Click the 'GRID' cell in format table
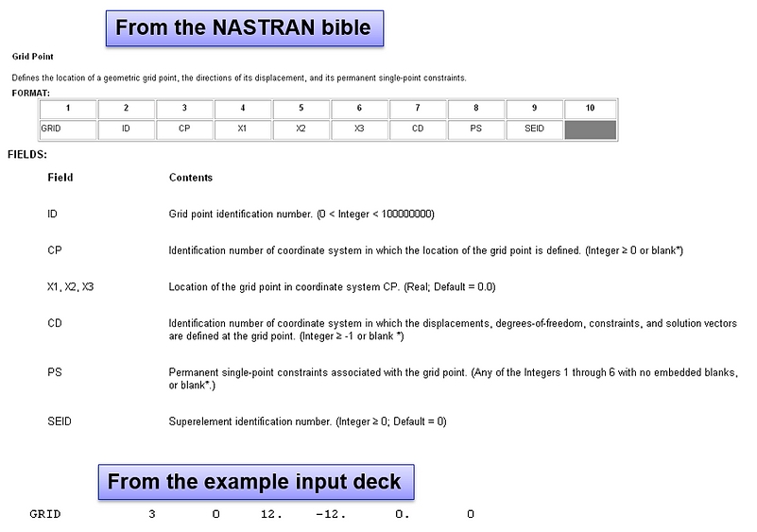 tap(68, 129)
